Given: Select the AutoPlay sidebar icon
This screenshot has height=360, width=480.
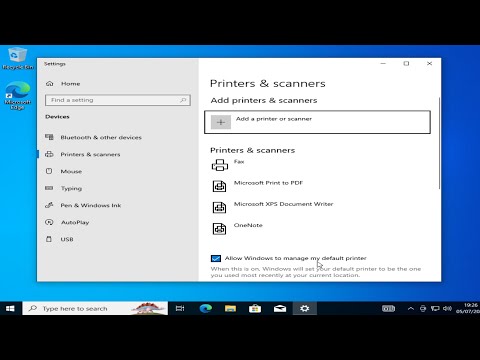Looking at the screenshot, I should [49, 222].
